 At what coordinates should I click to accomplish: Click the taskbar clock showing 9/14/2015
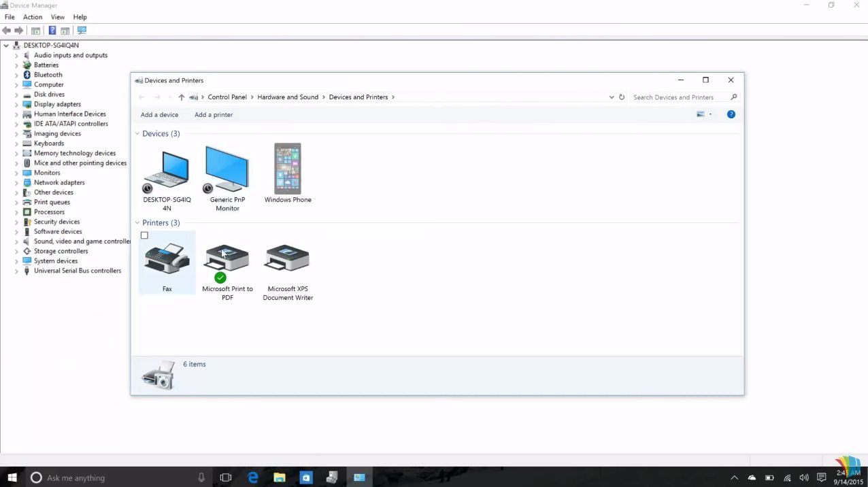[848, 477]
